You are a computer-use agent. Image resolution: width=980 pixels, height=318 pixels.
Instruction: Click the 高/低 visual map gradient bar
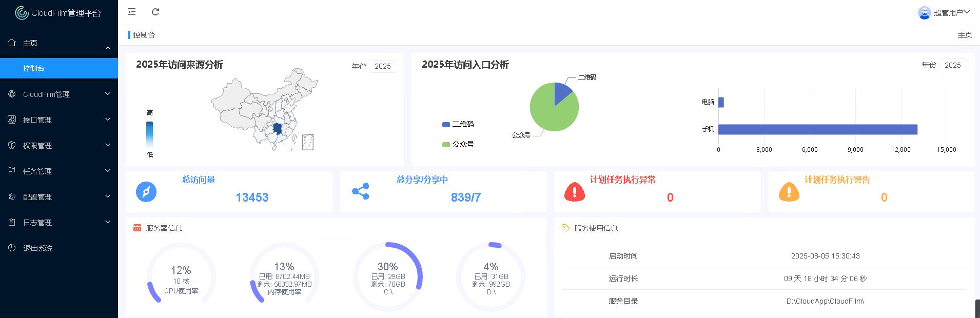149,134
